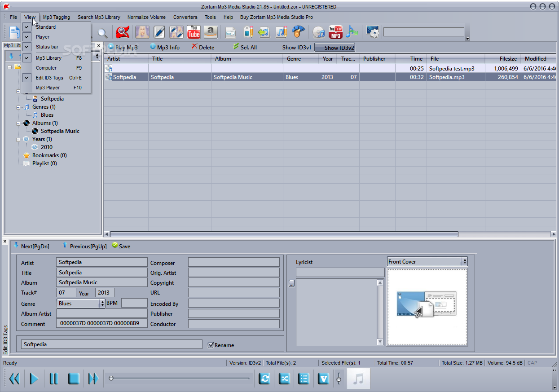559x392 pixels.
Task: Click the single portrait cover toolbar icon
Action: 142,32
